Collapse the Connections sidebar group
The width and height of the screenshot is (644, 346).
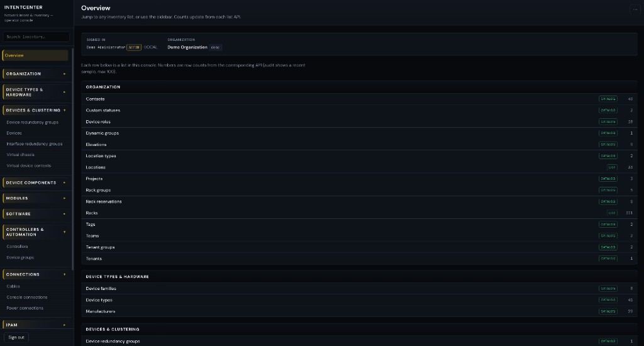pos(35,274)
